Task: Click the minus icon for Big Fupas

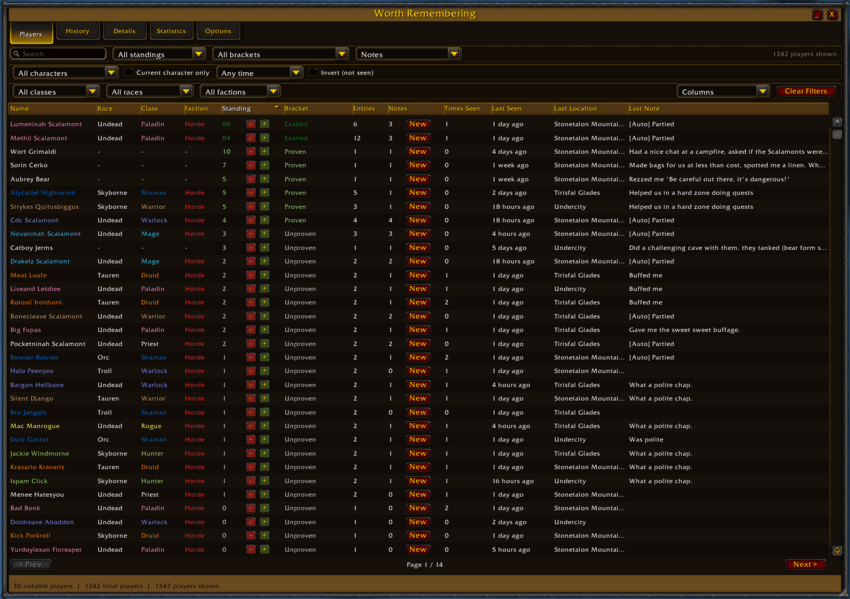Action: click(x=250, y=330)
